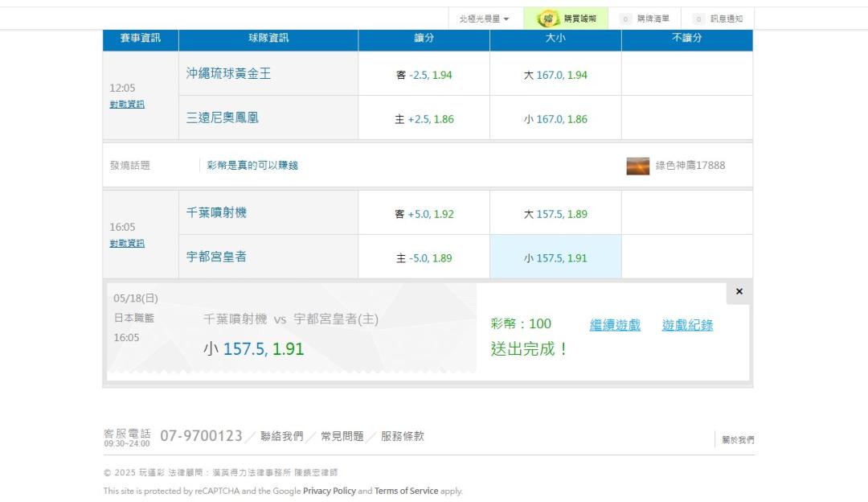Click the 賽事資訊 column header
868x502 pixels.
coord(141,39)
